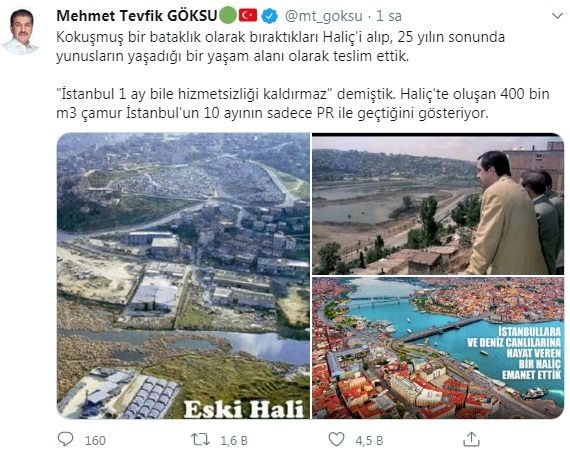This screenshot has height=456, width=570.
Task: Open the Mehmet Tevfik GÖKSU display name
Action: (x=137, y=16)
